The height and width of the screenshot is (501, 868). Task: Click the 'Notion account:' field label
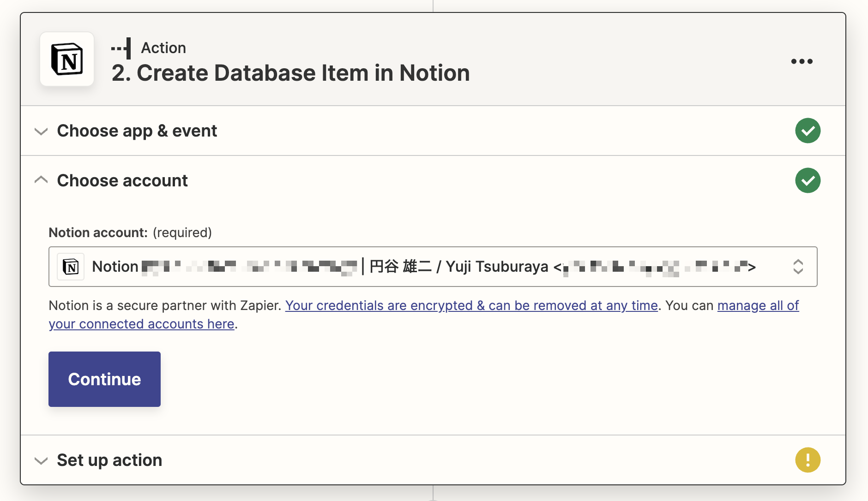pyautogui.click(x=98, y=233)
